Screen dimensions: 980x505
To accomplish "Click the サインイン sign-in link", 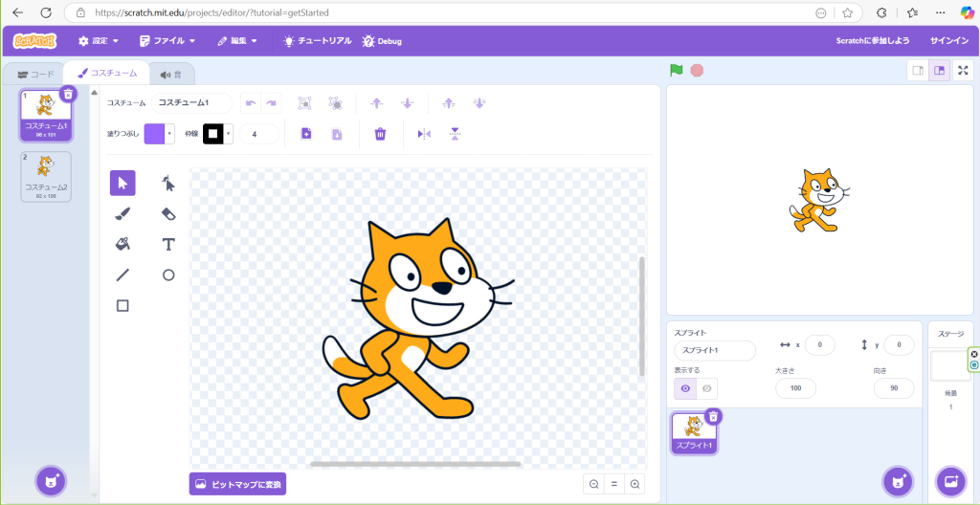I will 947,41.
